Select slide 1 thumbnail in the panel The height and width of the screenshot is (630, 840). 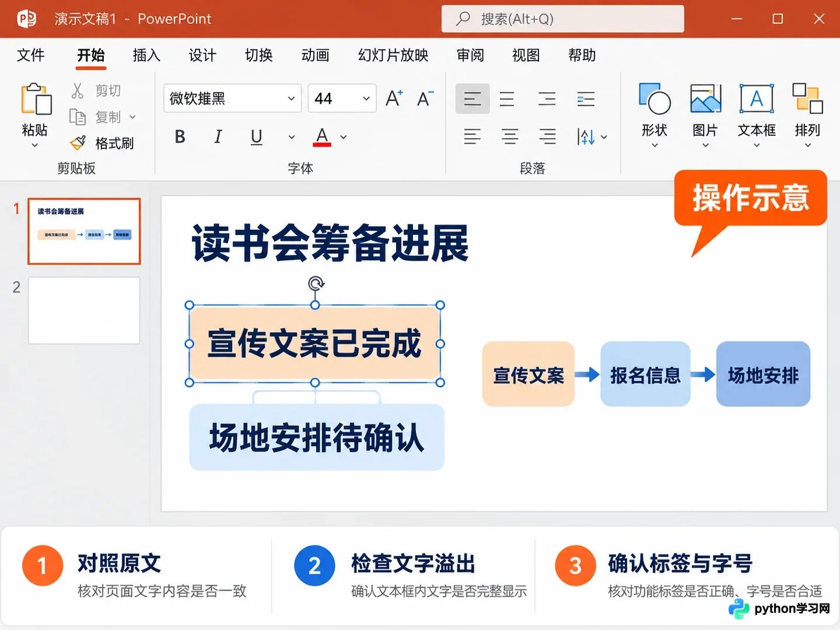tap(84, 231)
